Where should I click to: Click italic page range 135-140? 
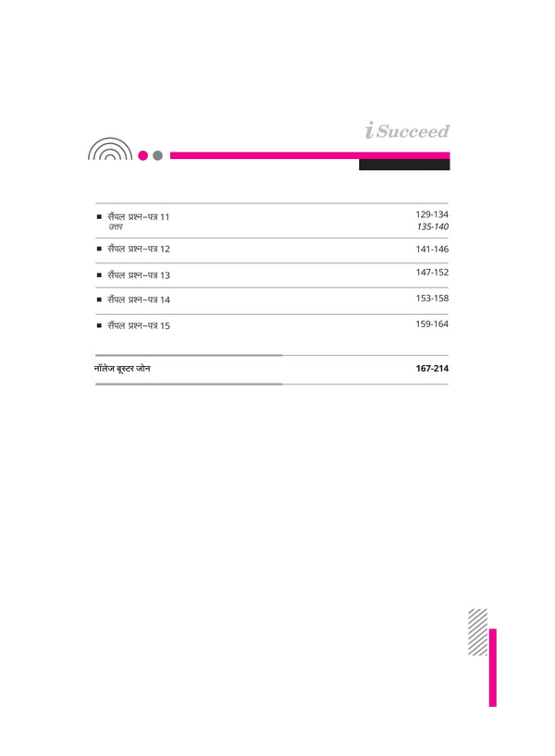click(432, 226)
